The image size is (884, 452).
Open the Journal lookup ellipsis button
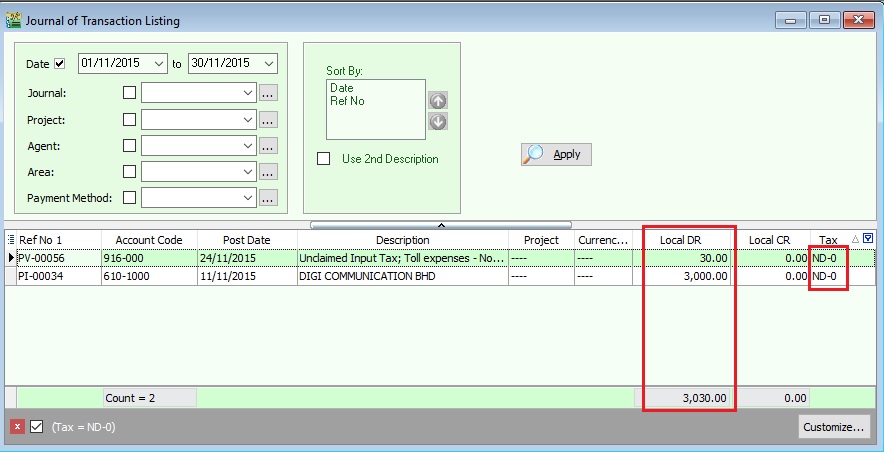(x=268, y=93)
